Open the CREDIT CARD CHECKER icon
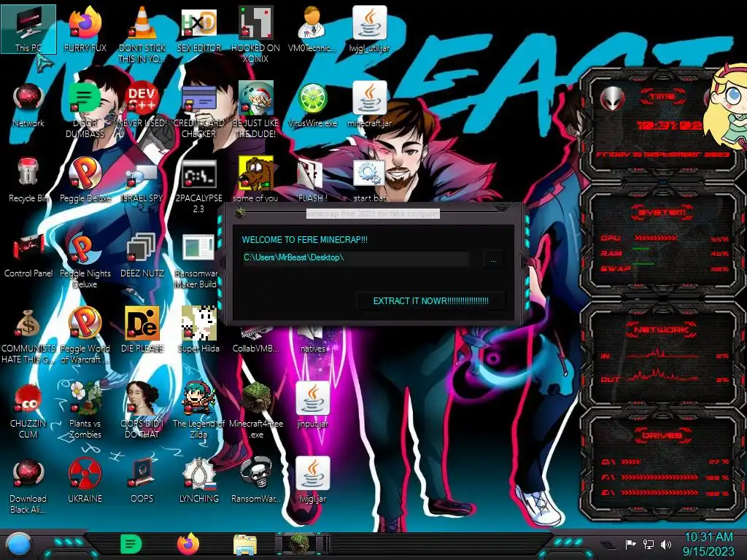 click(199, 109)
